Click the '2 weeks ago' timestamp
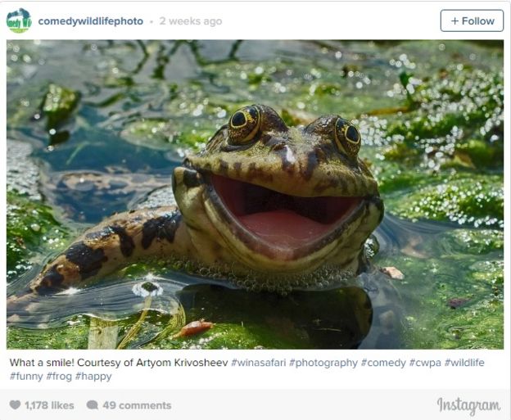The width and height of the screenshot is (511, 420). [x=191, y=21]
